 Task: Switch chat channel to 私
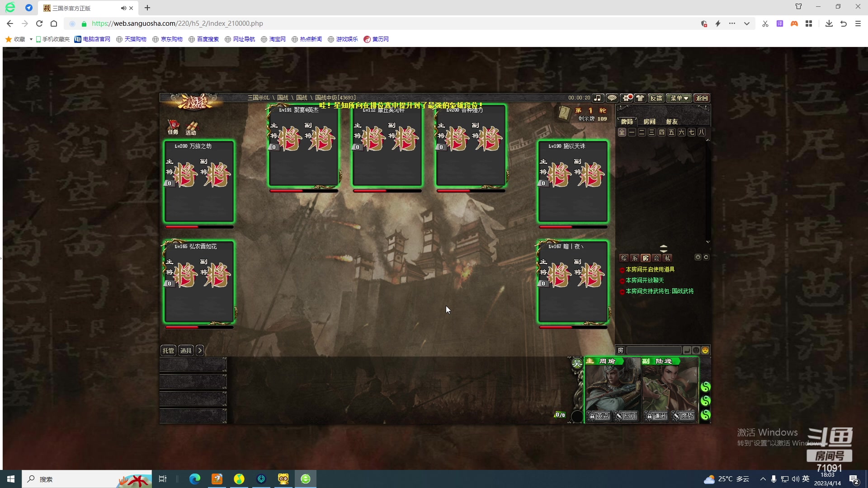[x=667, y=258]
